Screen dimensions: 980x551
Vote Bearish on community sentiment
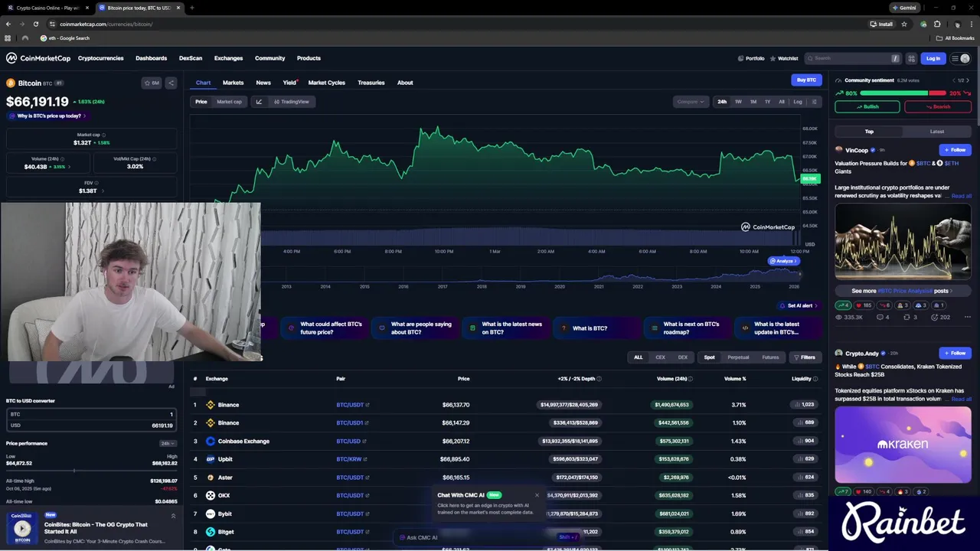[x=938, y=107]
